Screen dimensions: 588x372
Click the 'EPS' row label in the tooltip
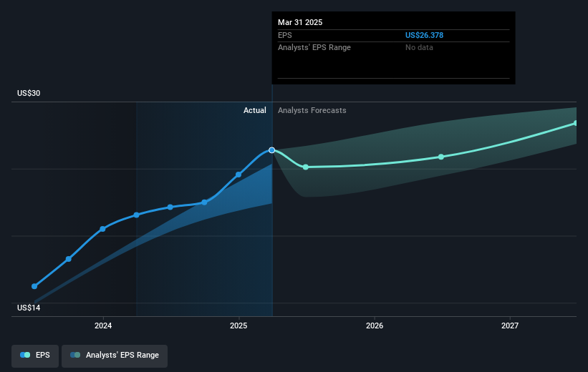[x=284, y=35]
